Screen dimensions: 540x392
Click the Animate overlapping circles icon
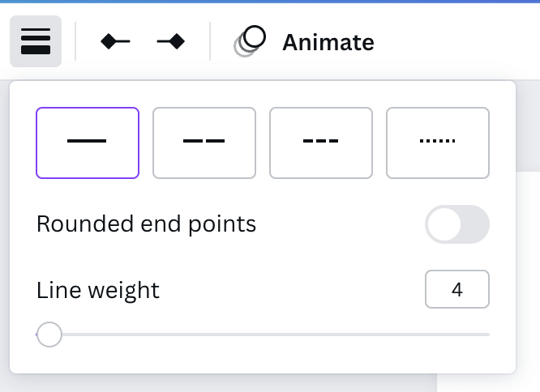point(250,41)
